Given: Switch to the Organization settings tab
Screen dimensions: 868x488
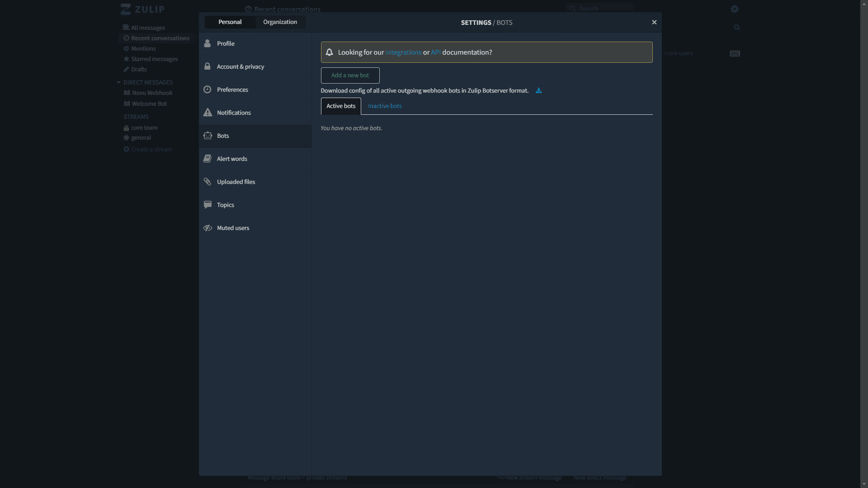Looking at the screenshot, I should coord(280,22).
